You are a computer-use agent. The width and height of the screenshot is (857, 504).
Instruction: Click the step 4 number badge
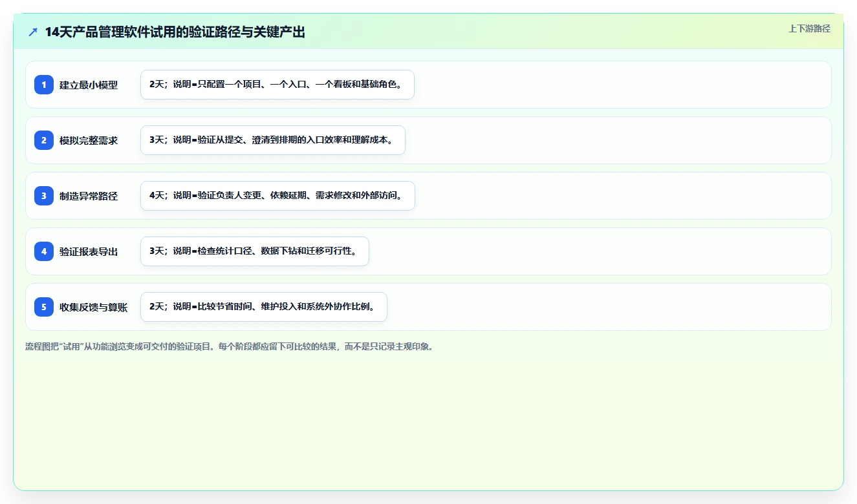44,251
